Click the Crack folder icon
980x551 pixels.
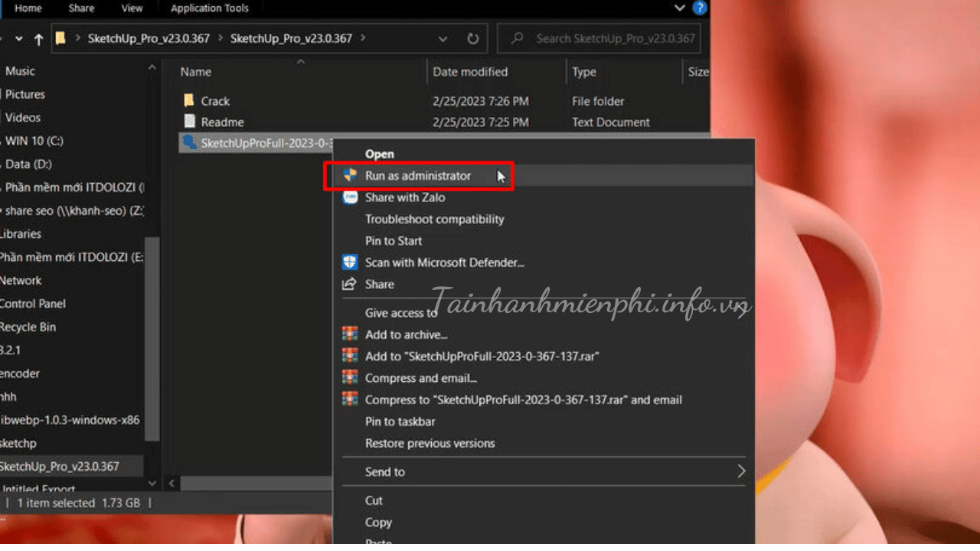pyautogui.click(x=190, y=101)
